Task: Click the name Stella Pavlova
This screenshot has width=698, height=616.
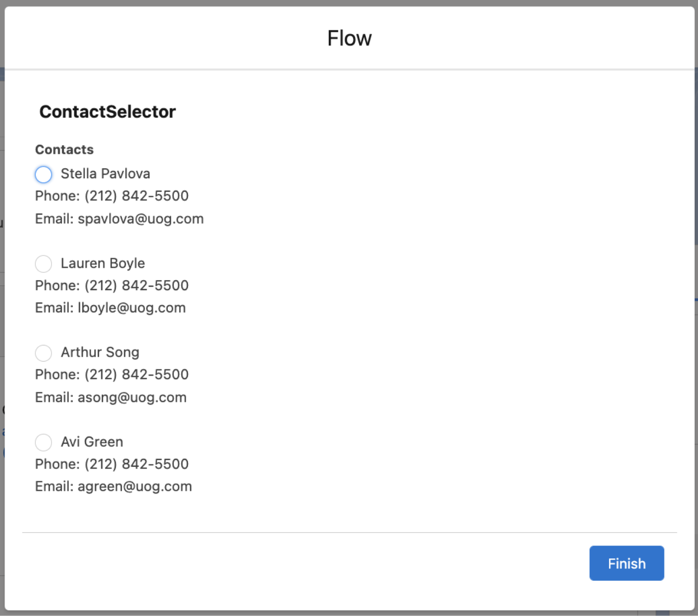Action: [105, 174]
